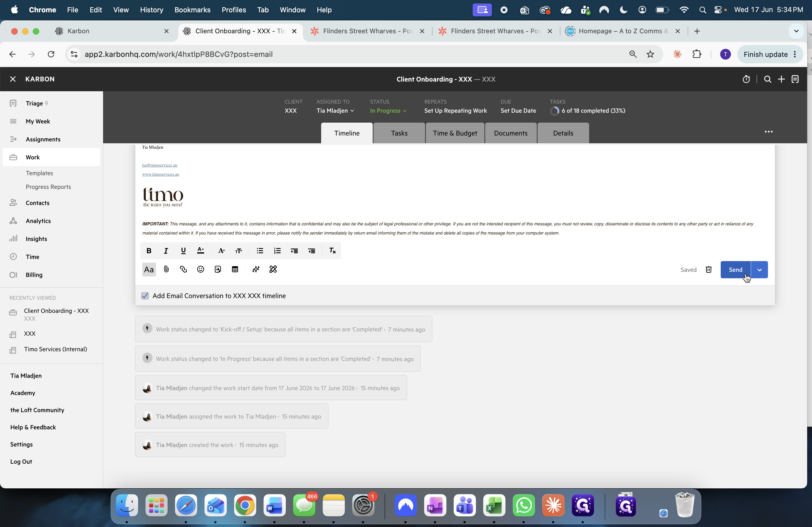Image resolution: width=812 pixels, height=527 pixels.
Task: Open the three-dot work options menu
Action: tap(768, 131)
